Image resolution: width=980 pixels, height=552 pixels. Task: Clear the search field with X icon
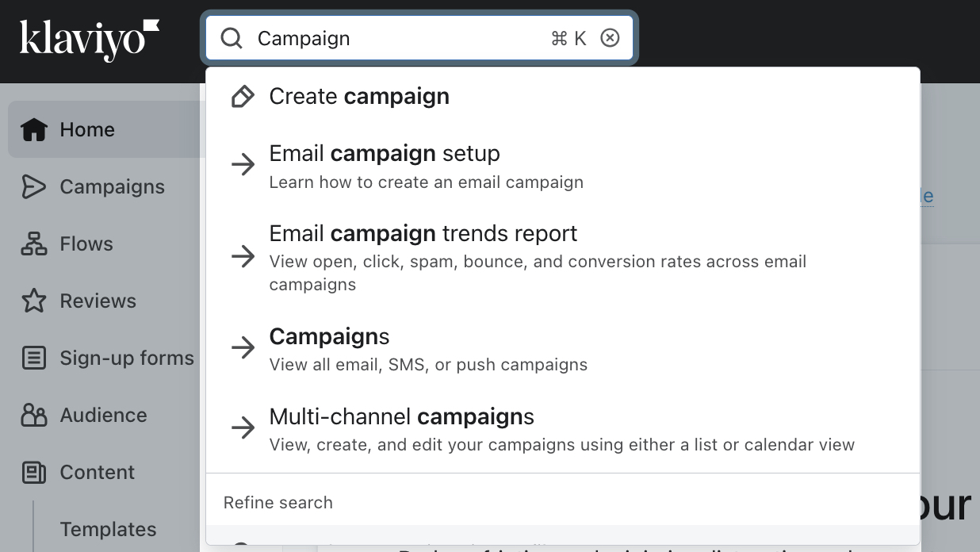click(x=610, y=38)
